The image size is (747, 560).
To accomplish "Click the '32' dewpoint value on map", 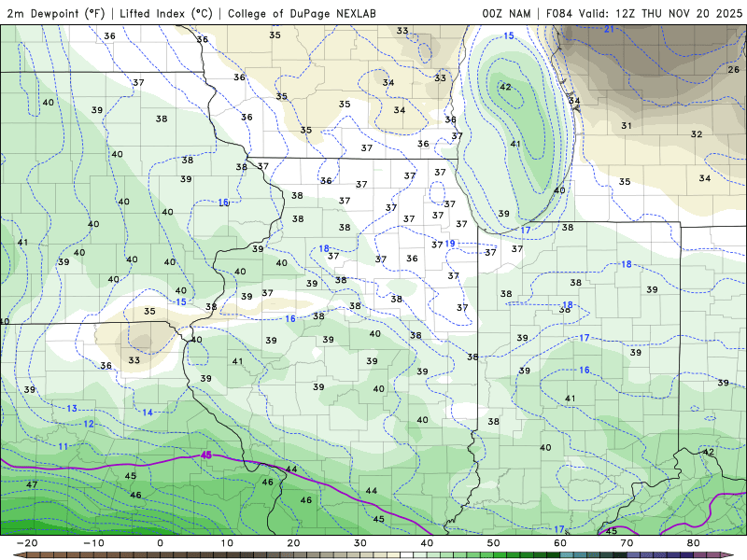I will [x=697, y=134].
